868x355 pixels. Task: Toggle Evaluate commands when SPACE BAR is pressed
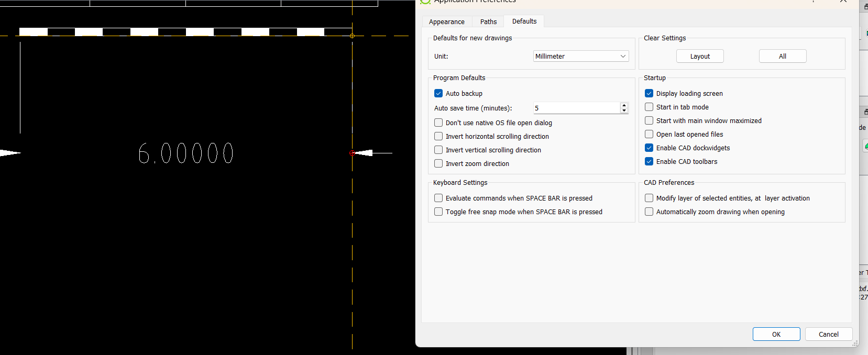[x=438, y=198]
